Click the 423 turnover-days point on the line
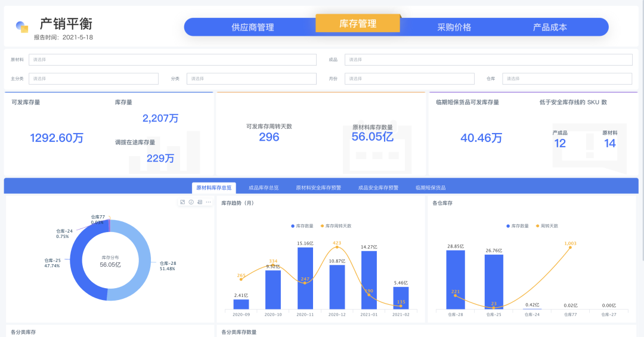Screen dimensions: 644x337 click(x=337, y=248)
